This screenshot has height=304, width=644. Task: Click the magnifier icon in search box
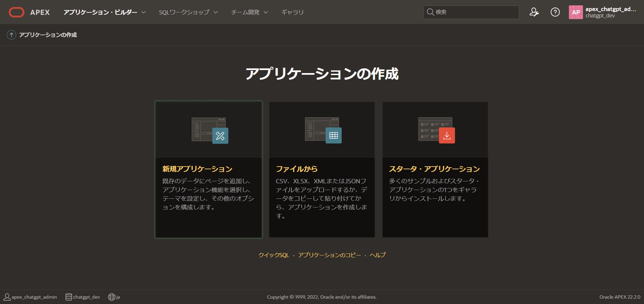[x=430, y=12]
